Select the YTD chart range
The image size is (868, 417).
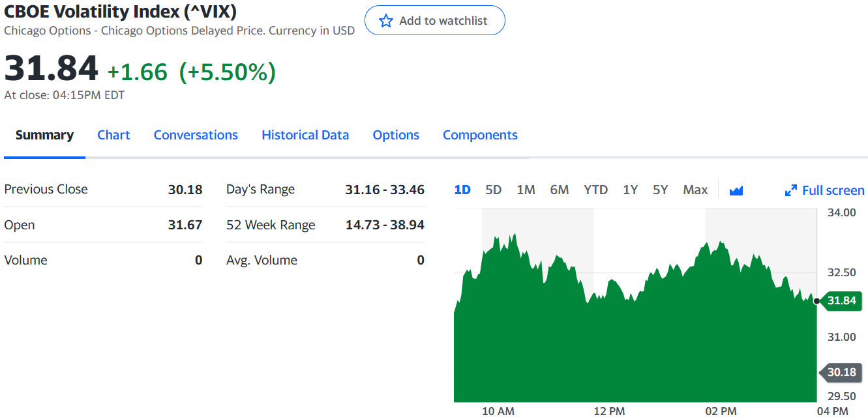(x=596, y=190)
